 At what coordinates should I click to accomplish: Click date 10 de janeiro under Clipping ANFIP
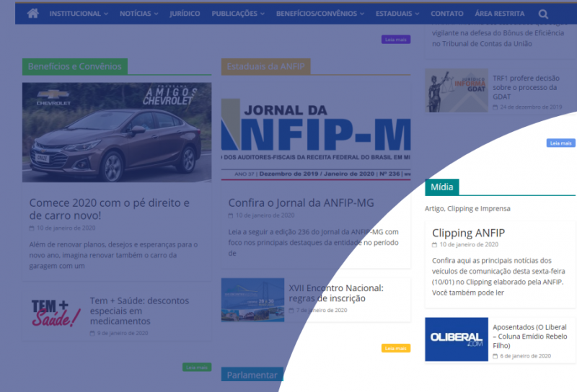[x=469, y=244]
